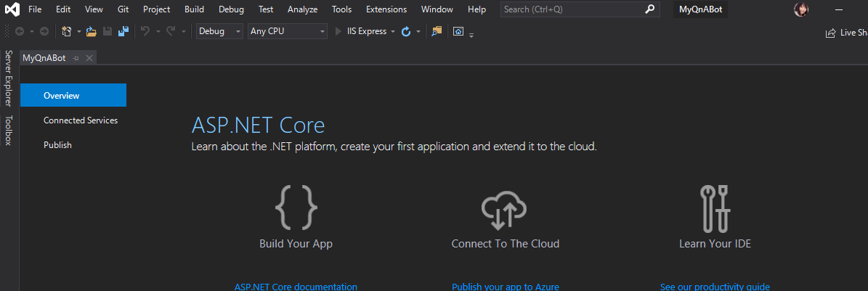868x291 pixels.
Task: Click the Connect To The Cloud icon
Action: click(504, 211)
